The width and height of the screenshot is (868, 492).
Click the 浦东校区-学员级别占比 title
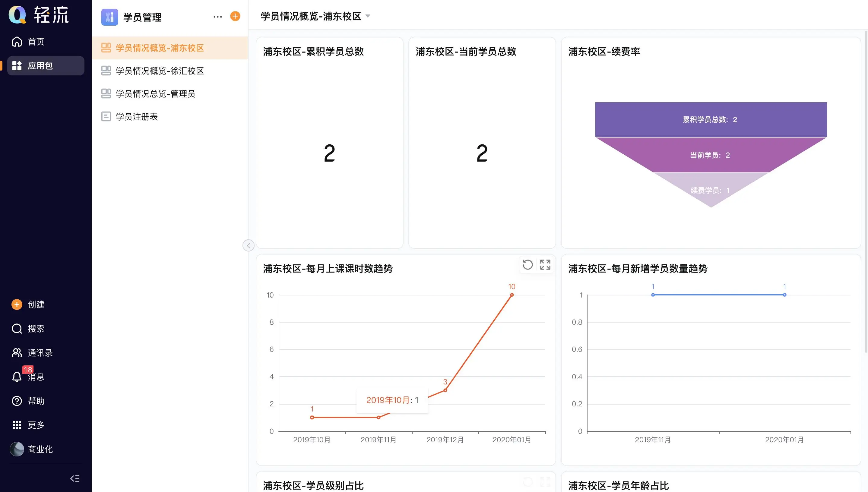tap(313, 486)
